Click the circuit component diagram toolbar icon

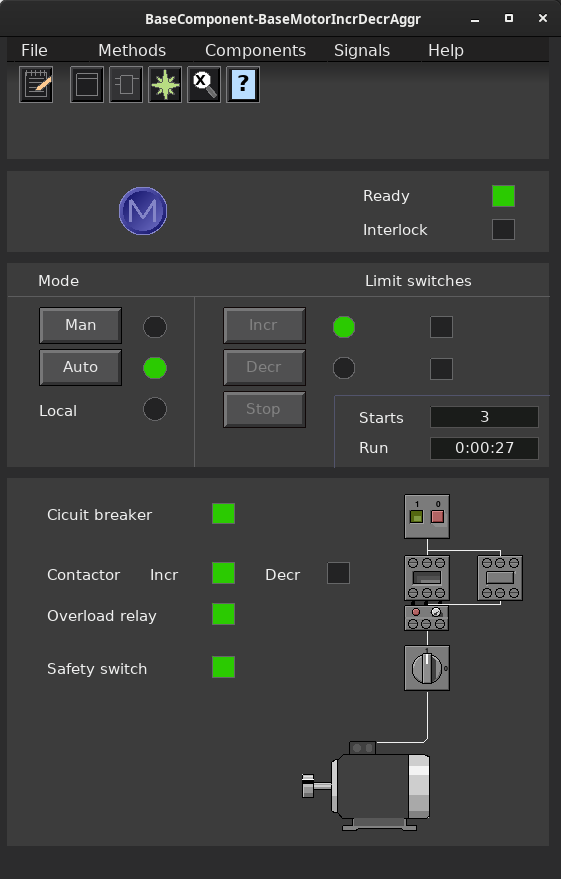point(126,85)
